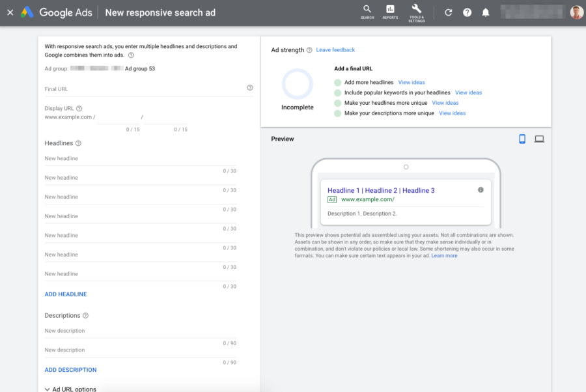Click ADD DESCRIPTION to add a description

[70, 369]
